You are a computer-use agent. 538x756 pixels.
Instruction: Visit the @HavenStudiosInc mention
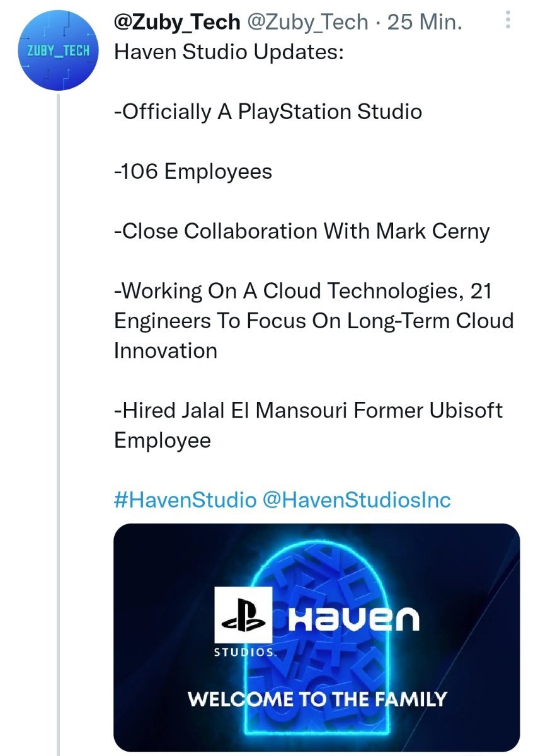click(x=357, y=500)
